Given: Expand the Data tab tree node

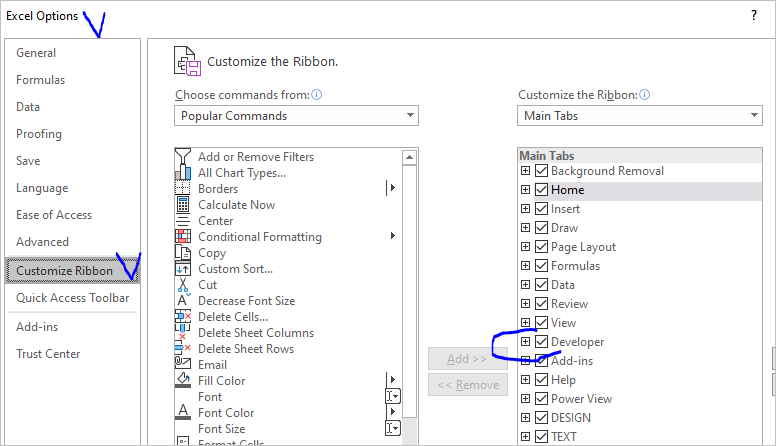Looking at the screenshot, I should coord(526,285).
